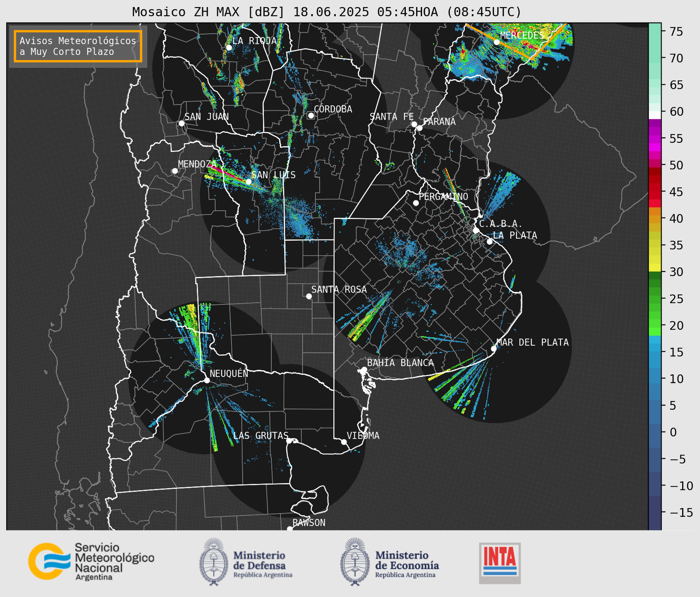Viewport: 700px width, 597px height.
Task: Click the 25 dBZ green band on color scale
Action: coord(655,299)
